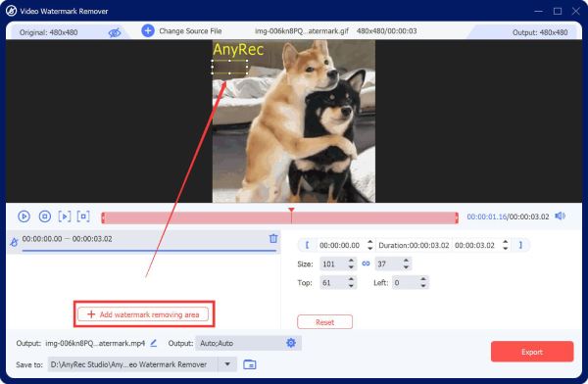Decrease the Left position value
The width and height of the screenshot is (588, 384).
pos(423,286)
